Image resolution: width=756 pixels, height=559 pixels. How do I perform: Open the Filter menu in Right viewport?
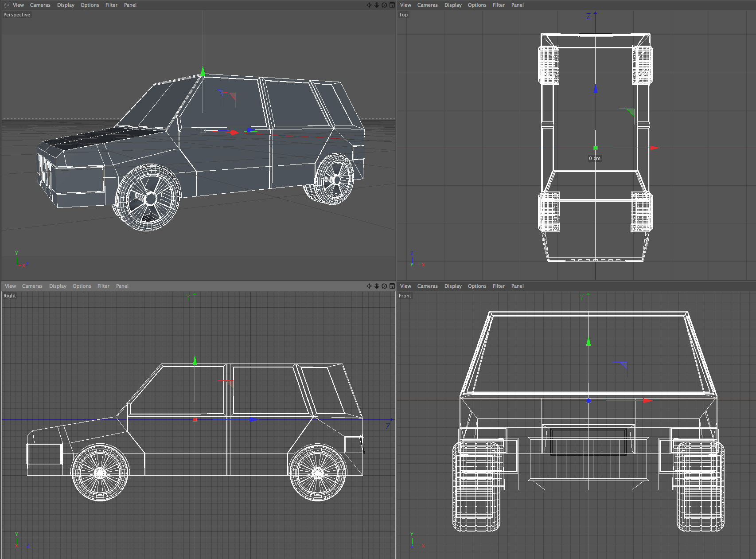tap(103, 286)
